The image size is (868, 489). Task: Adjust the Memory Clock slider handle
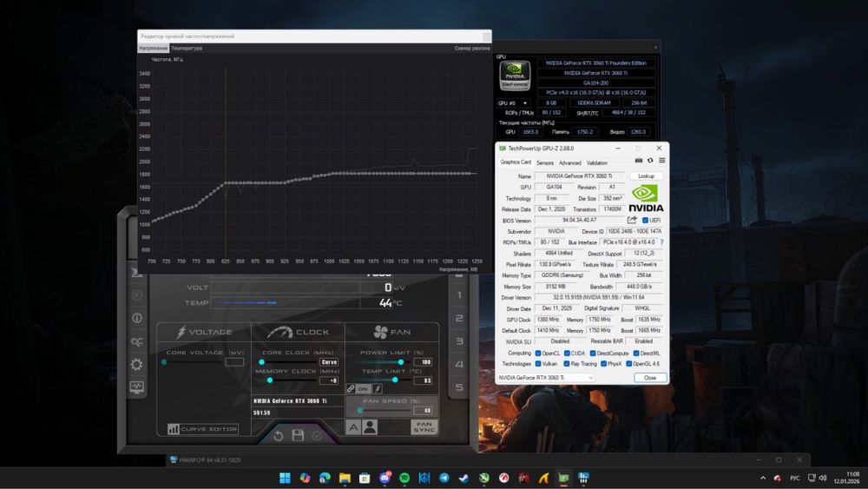pyautogui.click(x=270, y=380)
